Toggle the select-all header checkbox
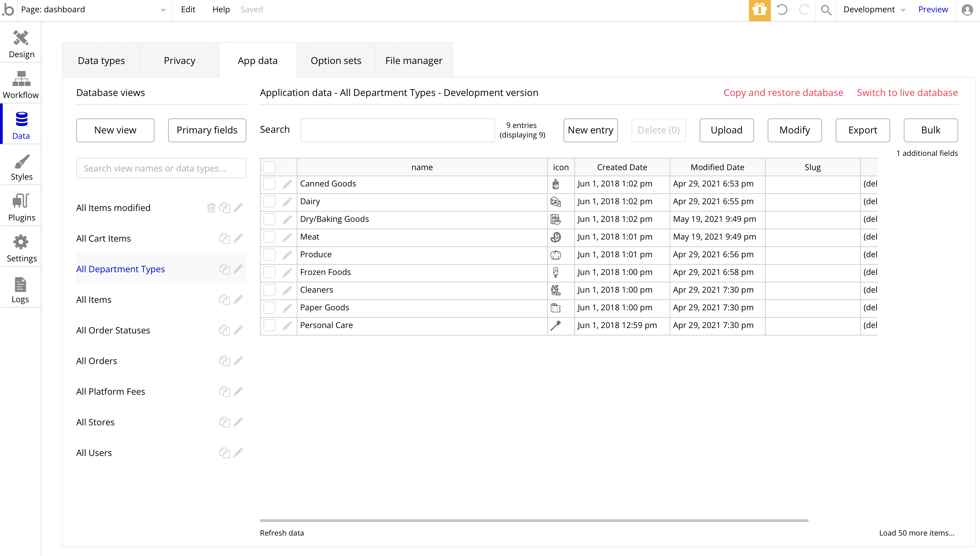980x556 pixels. [x=269, y=167]
